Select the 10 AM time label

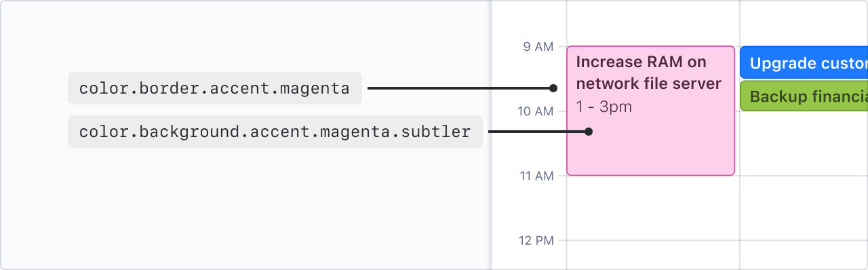535,111
